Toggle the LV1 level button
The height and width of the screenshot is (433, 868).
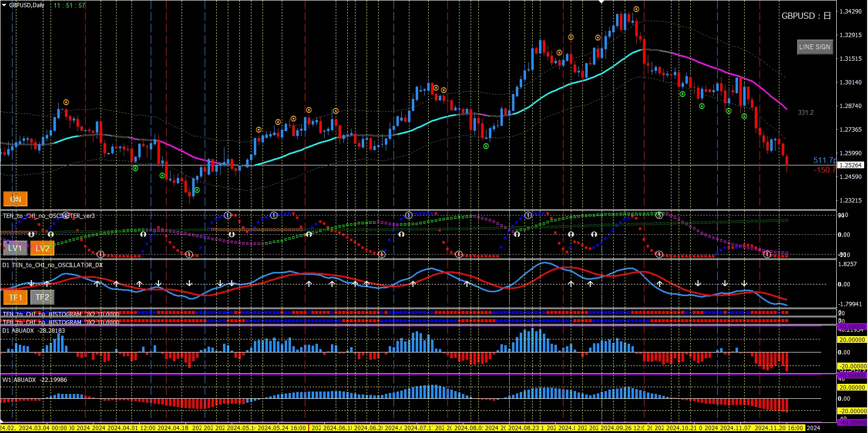pos(15,248)
